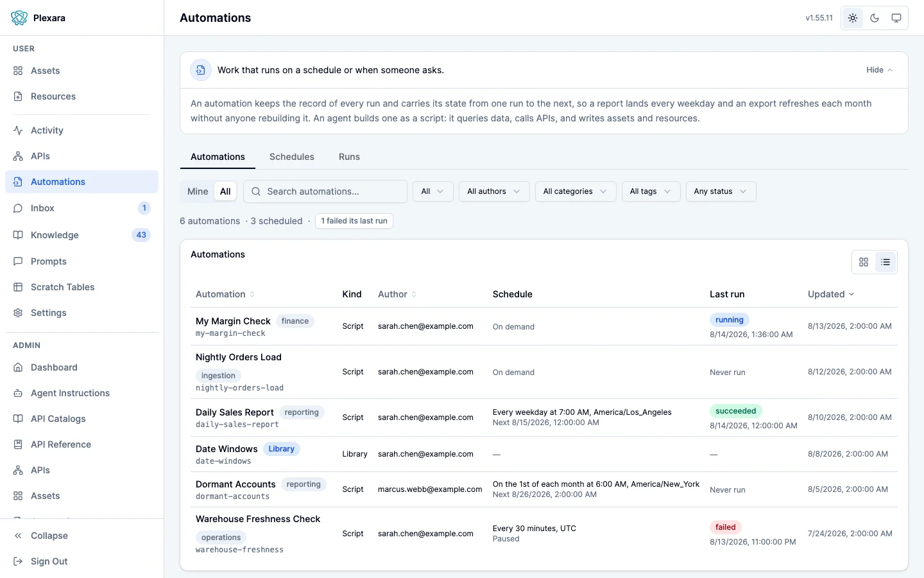
Task: Click the Dormant Accounts row title
Action: click(235, 484)
